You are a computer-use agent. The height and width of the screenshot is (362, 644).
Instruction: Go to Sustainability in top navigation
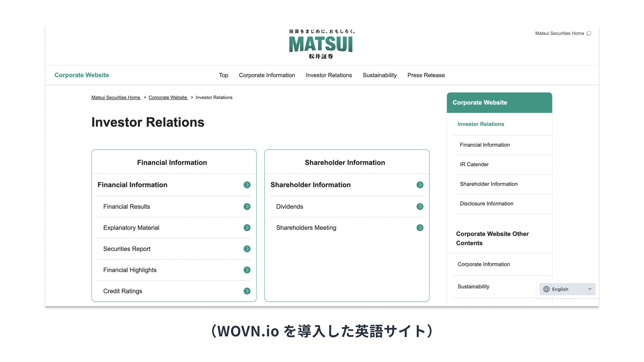(379, 75)
